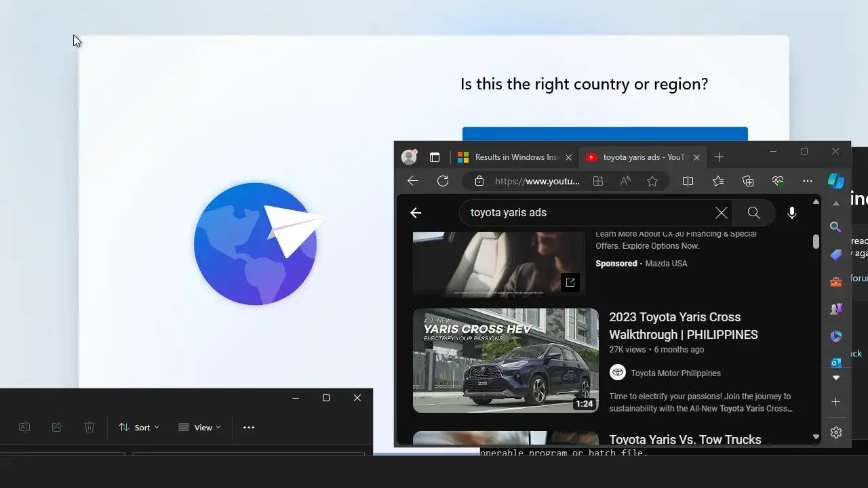The image size is (868, 488).
Task: Click the Share icon in File Explorer
Action: (x=57, y=427)
